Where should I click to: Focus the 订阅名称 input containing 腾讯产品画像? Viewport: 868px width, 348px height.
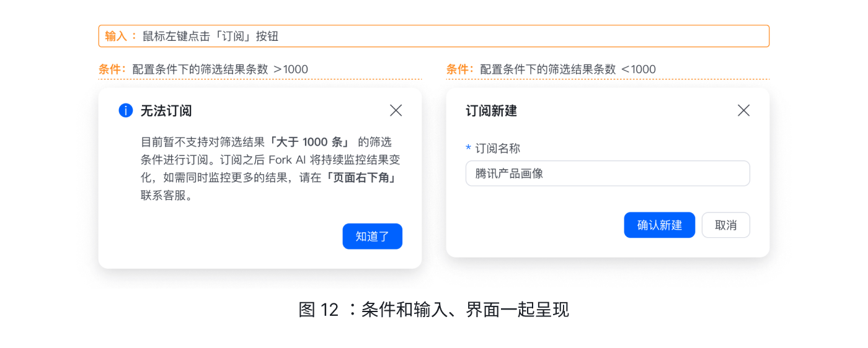607,173
